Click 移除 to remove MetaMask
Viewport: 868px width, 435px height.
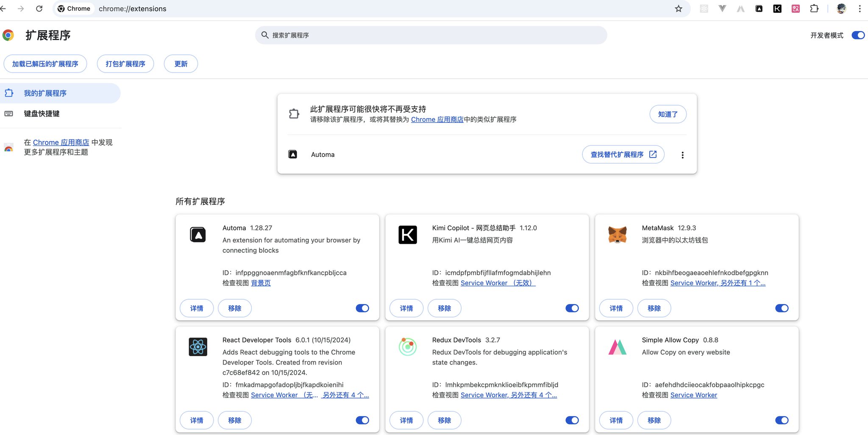(654, 308)
